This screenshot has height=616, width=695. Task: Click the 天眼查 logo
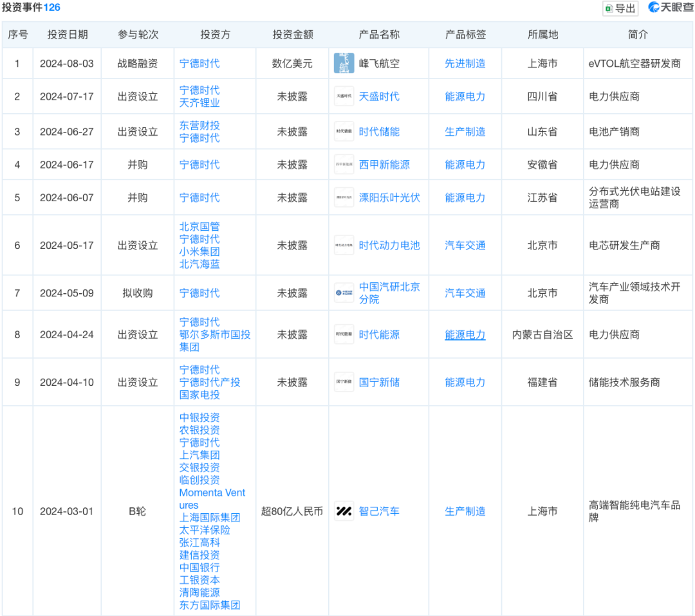point(670,8)
